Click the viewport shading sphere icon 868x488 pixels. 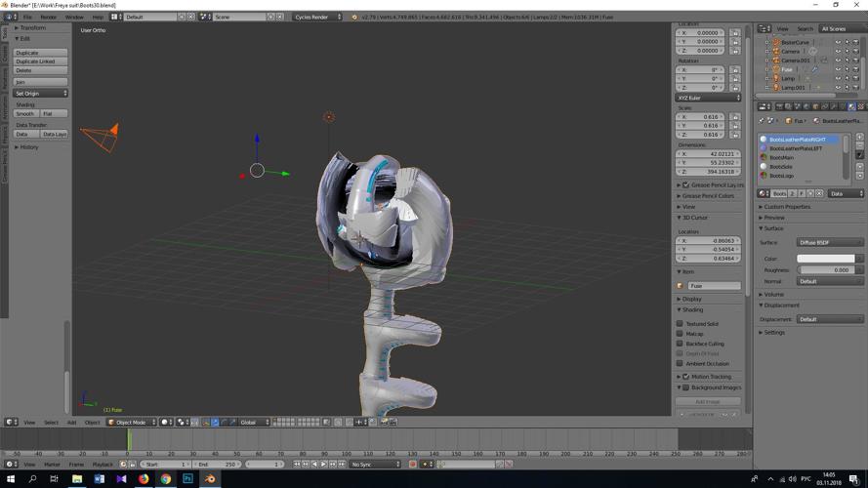click(166, 423)
